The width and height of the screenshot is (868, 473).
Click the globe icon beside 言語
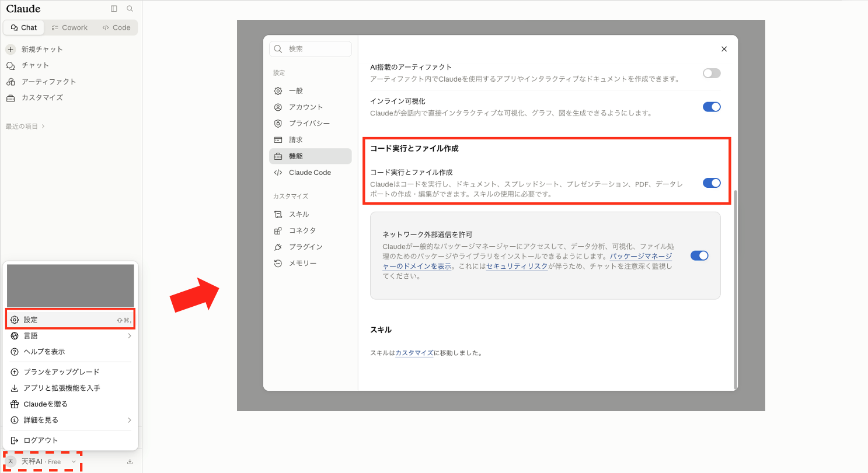click(15, 336)
